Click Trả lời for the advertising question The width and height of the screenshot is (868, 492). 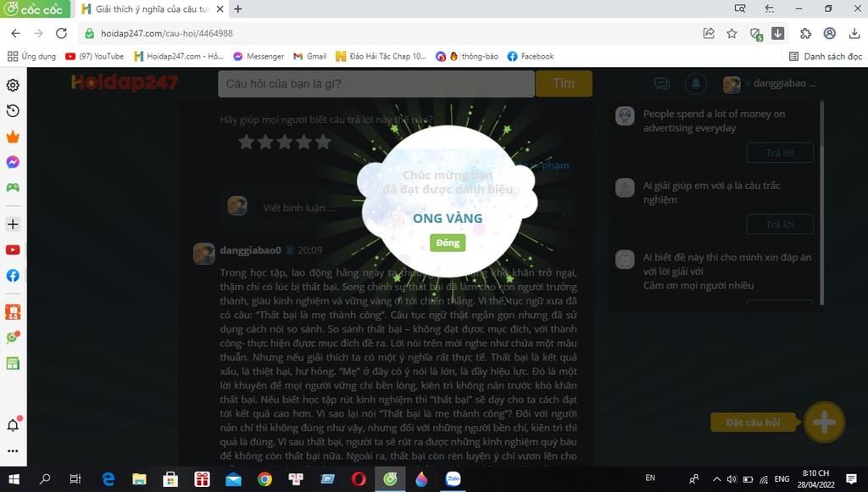(780, 153)
